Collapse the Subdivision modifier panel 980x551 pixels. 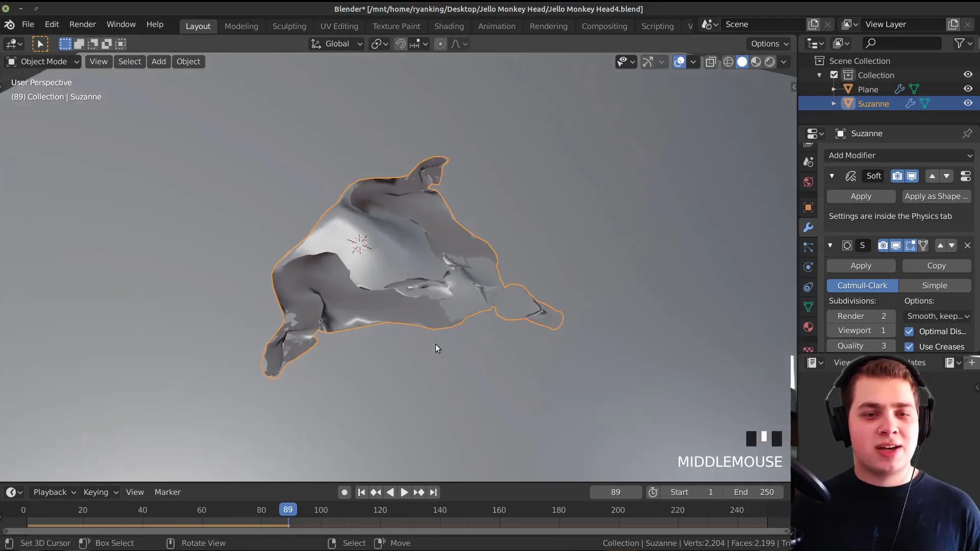[x=830, y=245]
